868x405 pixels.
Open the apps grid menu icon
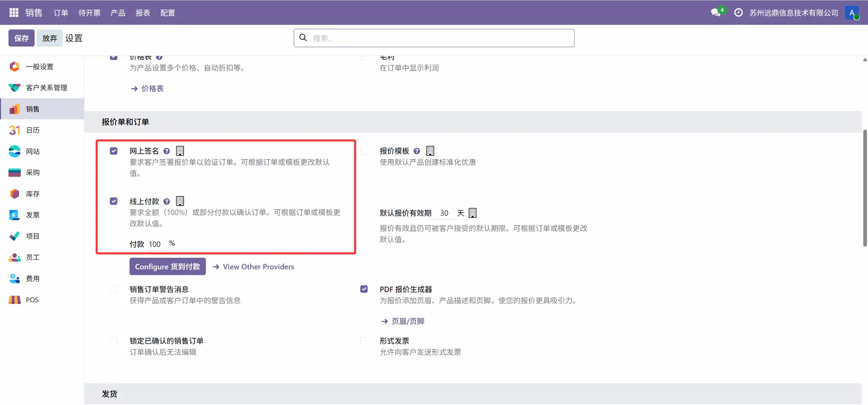pos(14,13)
